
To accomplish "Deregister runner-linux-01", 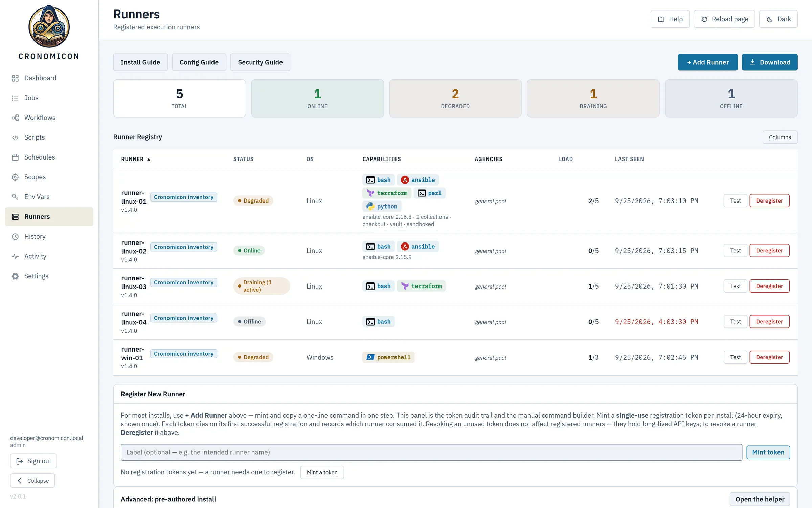I will coord(769,201).
